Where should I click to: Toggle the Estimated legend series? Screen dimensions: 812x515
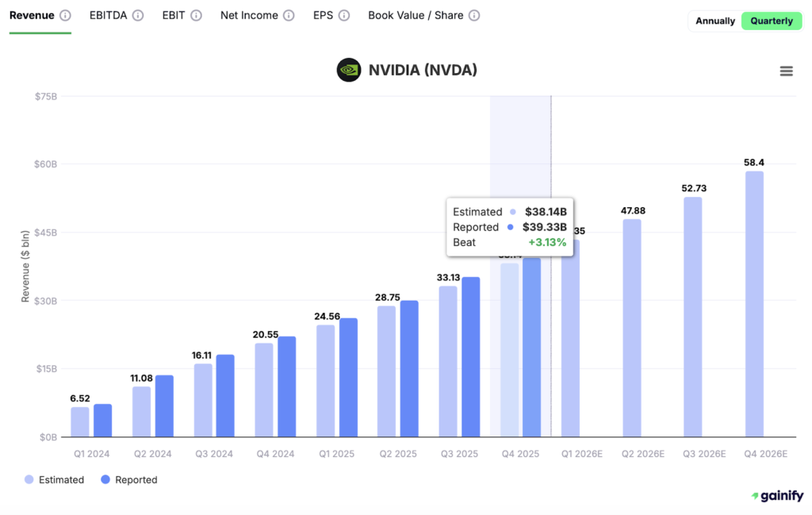pos(54,480)
